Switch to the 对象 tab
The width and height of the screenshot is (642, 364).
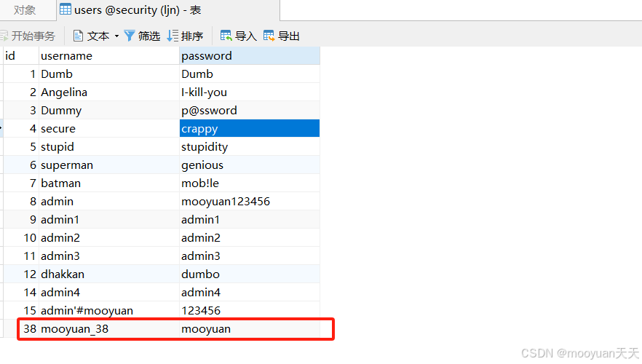pos(25,9)
